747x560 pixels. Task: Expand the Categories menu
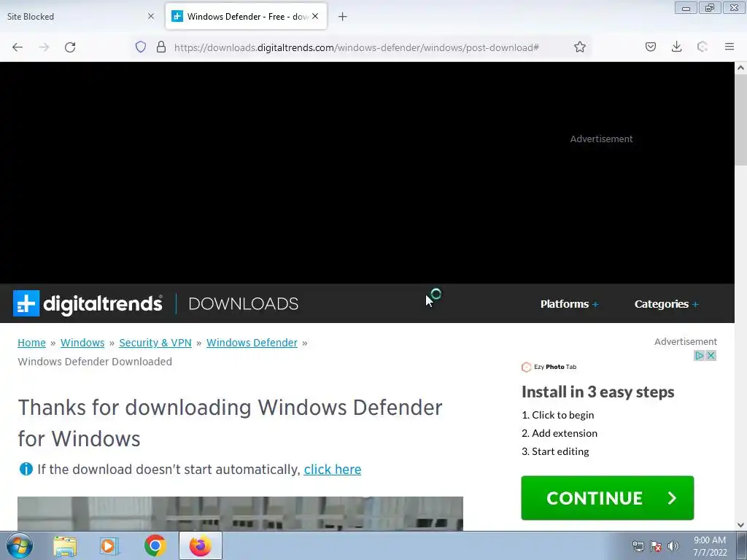pyautogui.click(x=667, y=304)
